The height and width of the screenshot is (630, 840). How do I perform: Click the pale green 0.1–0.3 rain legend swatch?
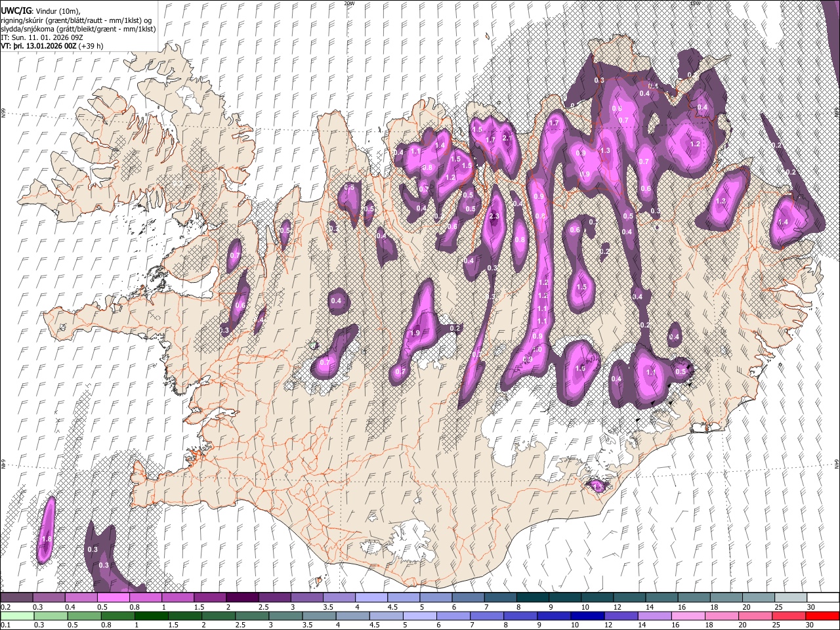[x=16, y=616]
